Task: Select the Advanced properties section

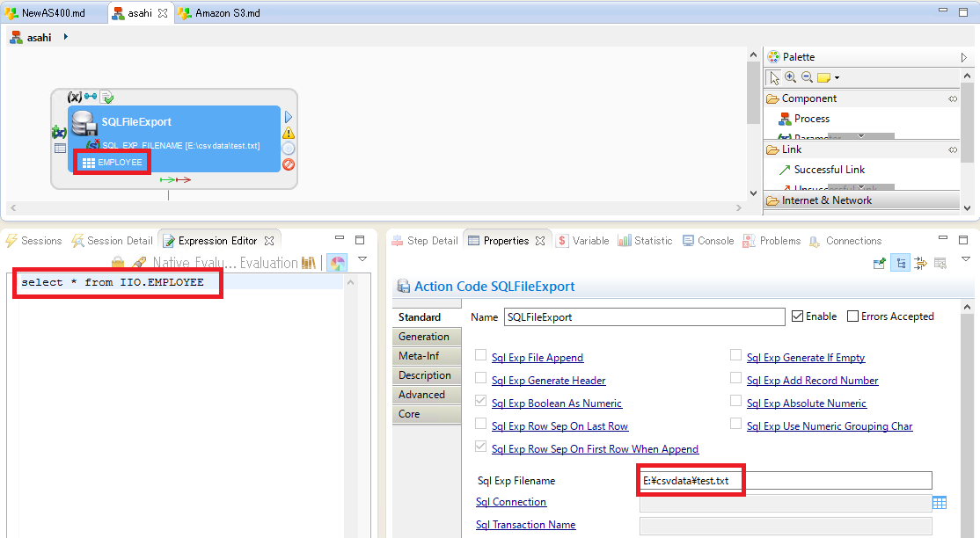Action: [421, 395]
